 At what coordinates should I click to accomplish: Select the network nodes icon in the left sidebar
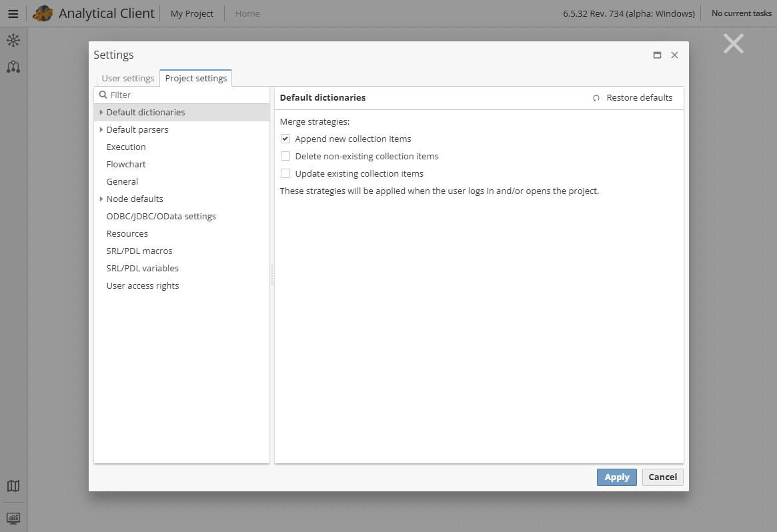13,40
